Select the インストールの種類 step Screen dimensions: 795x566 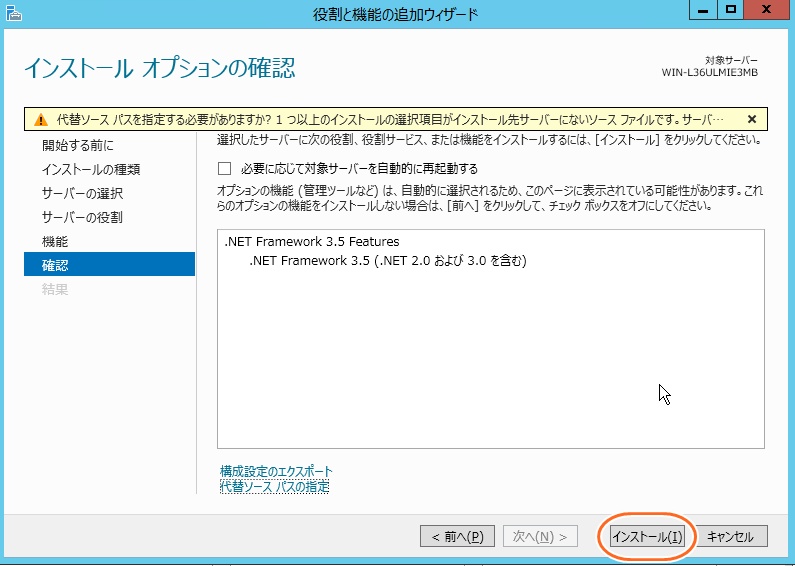coord(91,169)
